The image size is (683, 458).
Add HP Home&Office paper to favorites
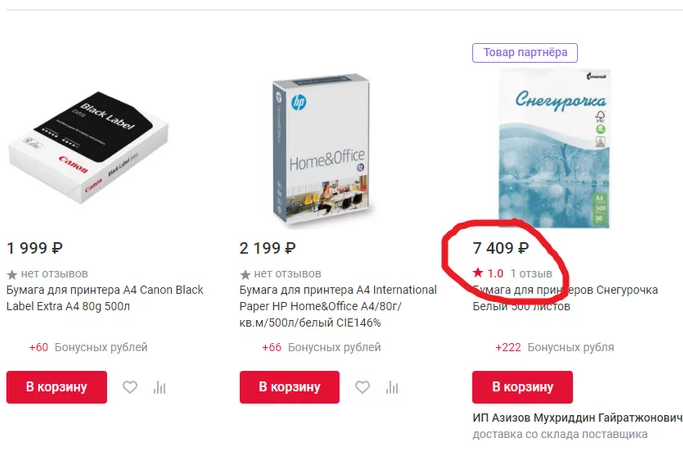(x=363, y=388)
